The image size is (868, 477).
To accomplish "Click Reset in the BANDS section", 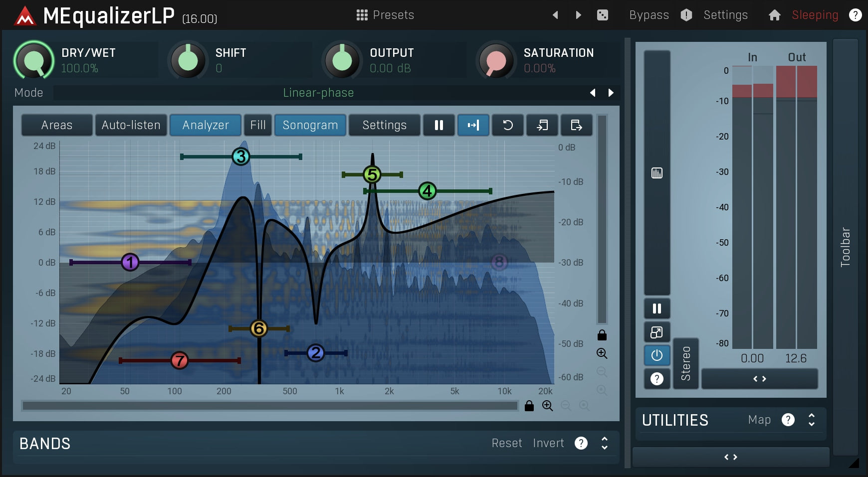I will tap(506, 443).
